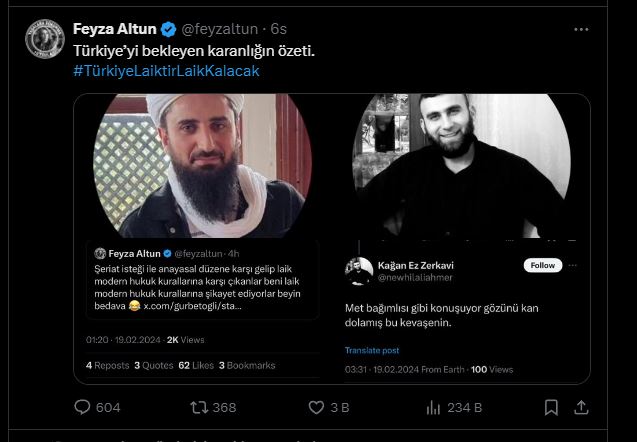This screenshot has width=637, height=442.
Task: Open the tweet's 6s timestamp
Action: 278,29
